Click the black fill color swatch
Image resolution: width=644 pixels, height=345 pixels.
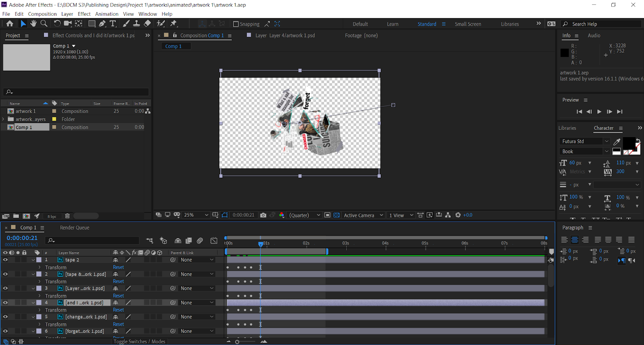[x=629, y=143]
